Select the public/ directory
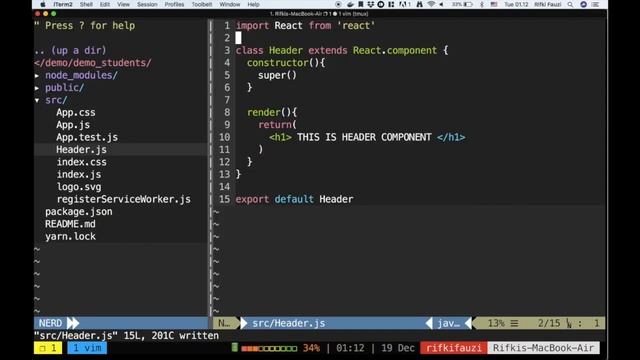Screen dimensions: 640x360 coord(64,87)
